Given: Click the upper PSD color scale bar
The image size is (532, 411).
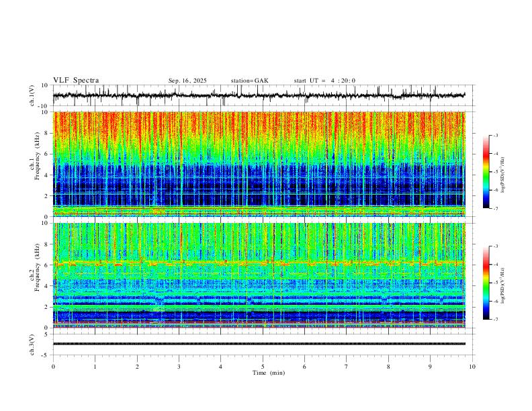Looking at the screenshot, I should 486,172.
